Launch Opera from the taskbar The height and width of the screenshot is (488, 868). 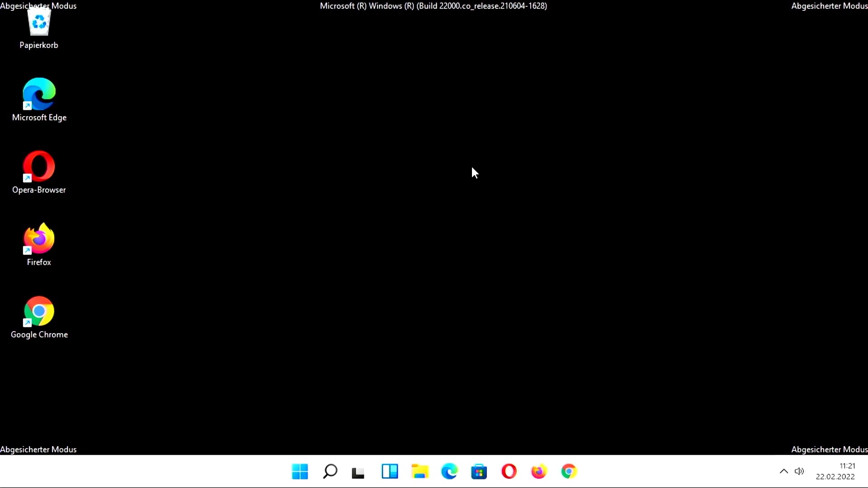point(509,471)
